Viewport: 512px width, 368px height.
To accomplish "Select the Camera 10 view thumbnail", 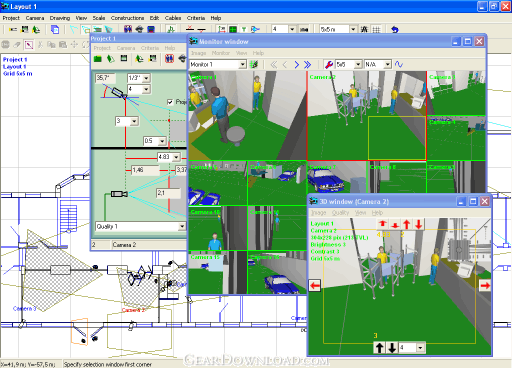I will (x=218, y=228).
